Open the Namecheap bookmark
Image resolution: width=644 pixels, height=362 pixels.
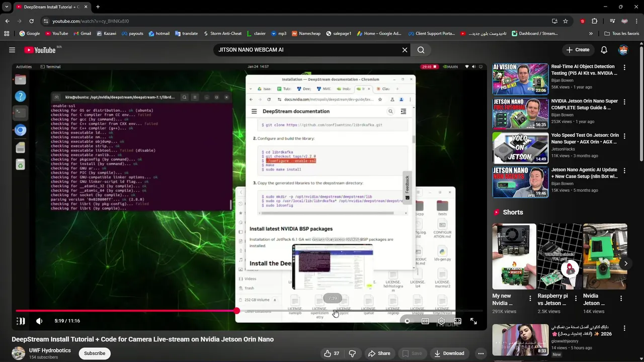coord(306,34)
